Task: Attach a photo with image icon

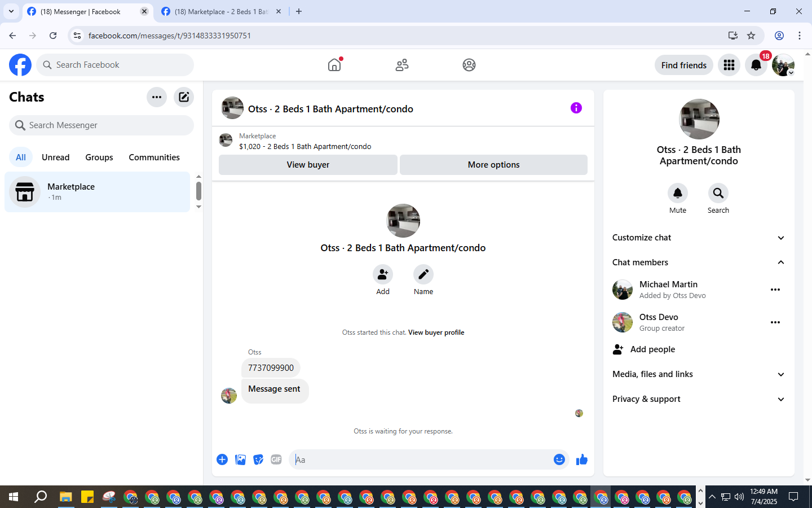Action: [240, 459]
